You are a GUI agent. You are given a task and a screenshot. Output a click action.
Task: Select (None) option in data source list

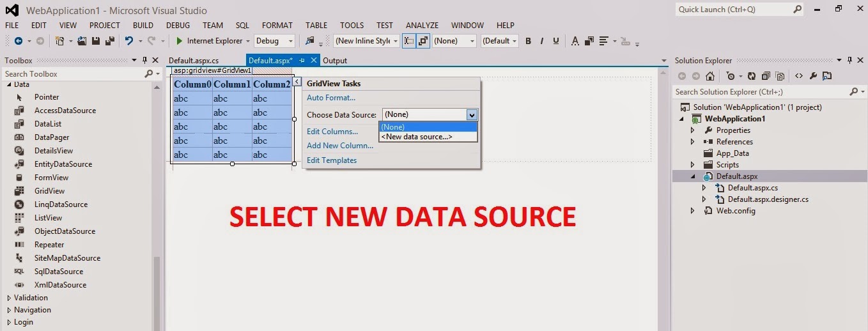[x=428, y=127]
